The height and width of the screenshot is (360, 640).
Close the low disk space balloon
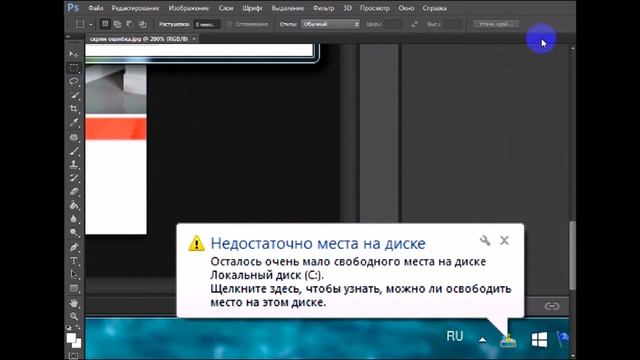pyautogui.click(x=504, y=240)
